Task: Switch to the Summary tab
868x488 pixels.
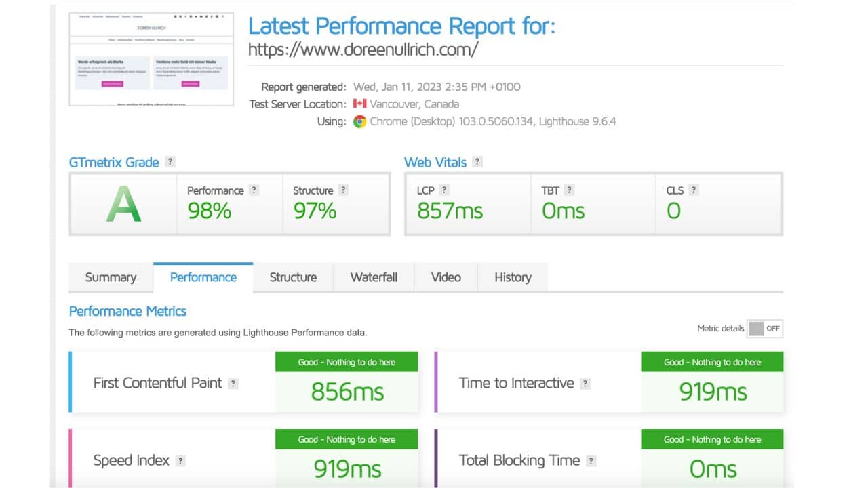Action: click(x=111, y=277)
